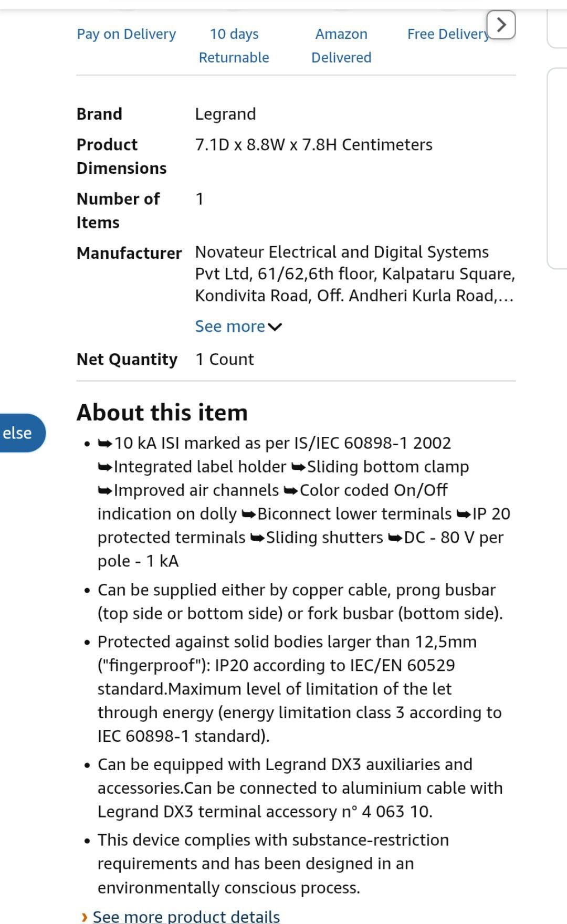Expand See more manufacturer details

click(238, 326)
